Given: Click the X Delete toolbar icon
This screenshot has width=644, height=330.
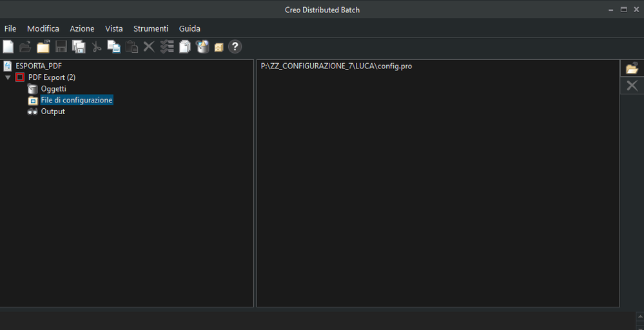Looking at the screenshot, I should 149,46.
